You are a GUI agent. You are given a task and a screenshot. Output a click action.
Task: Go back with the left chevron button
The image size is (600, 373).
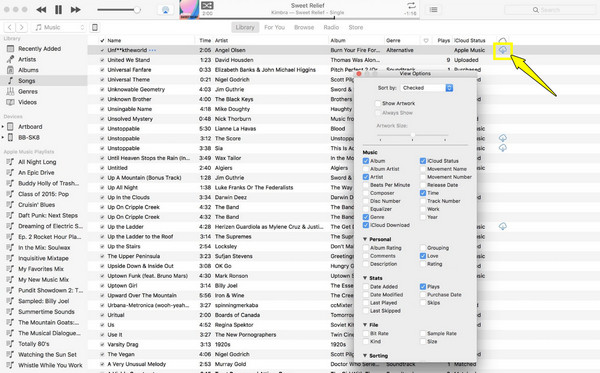pos(10,27)
